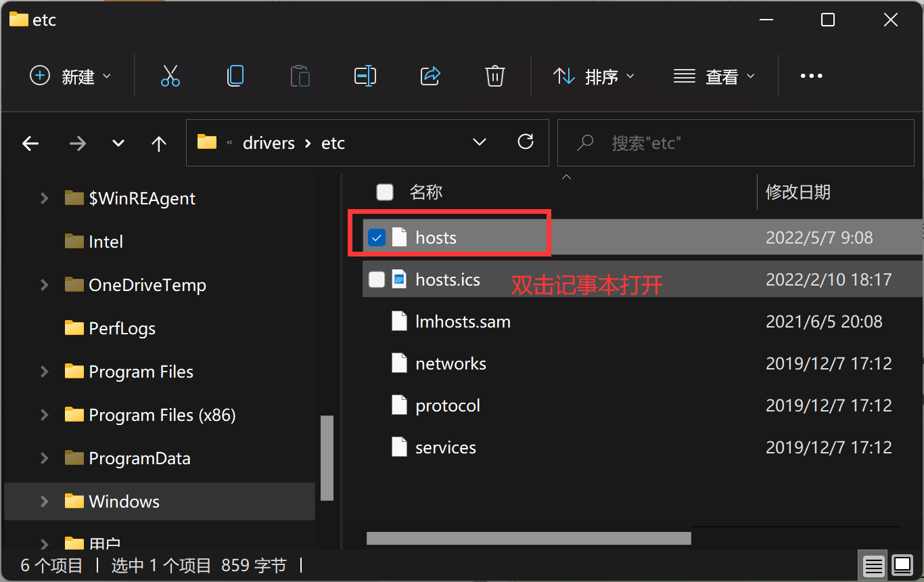Image resolution: width=924 pixels, height=582 pixels.
Task: Toggle the select-all checkbox beside 名称
Action: pos(385,192)
